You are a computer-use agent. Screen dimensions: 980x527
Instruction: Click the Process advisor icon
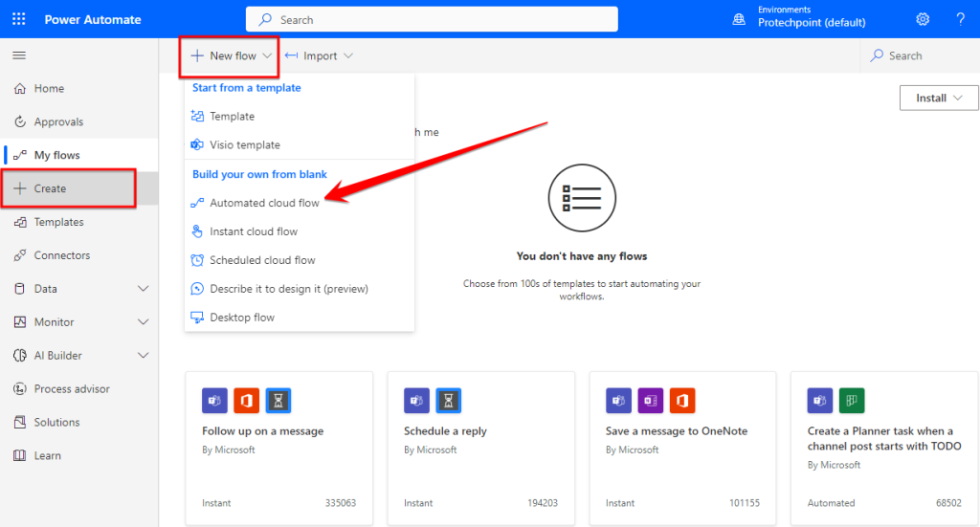pos(20,389)
